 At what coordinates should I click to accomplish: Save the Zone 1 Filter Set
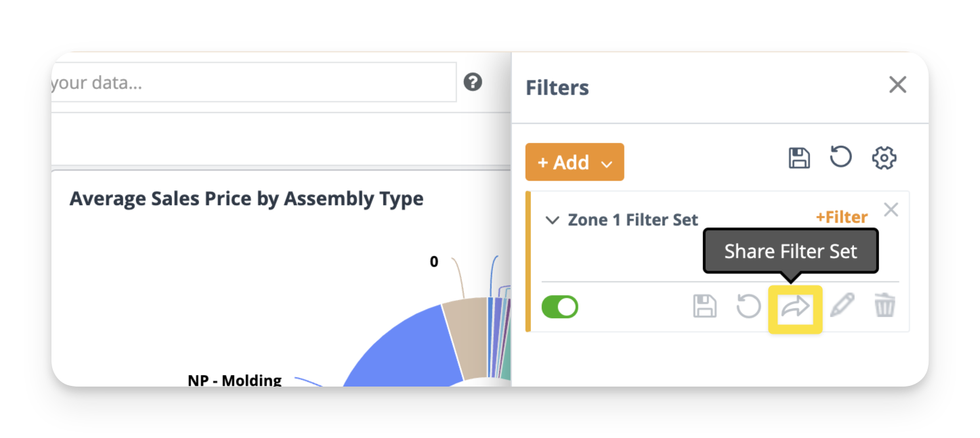click(x=704, y=307)
